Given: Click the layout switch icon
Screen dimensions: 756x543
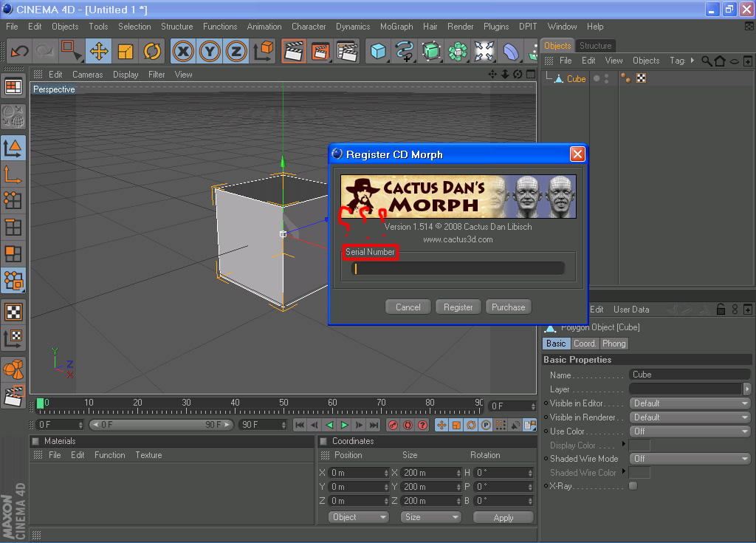Looking at the screenshot, I should tap(13, 87).
